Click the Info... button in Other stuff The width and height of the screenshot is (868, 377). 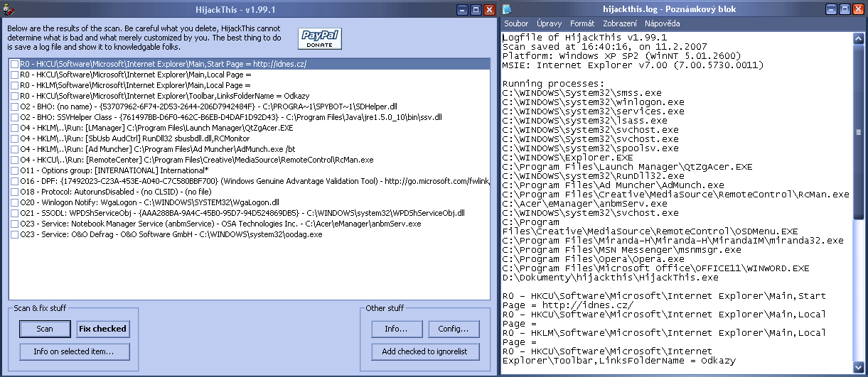click(x=397, y=329)
